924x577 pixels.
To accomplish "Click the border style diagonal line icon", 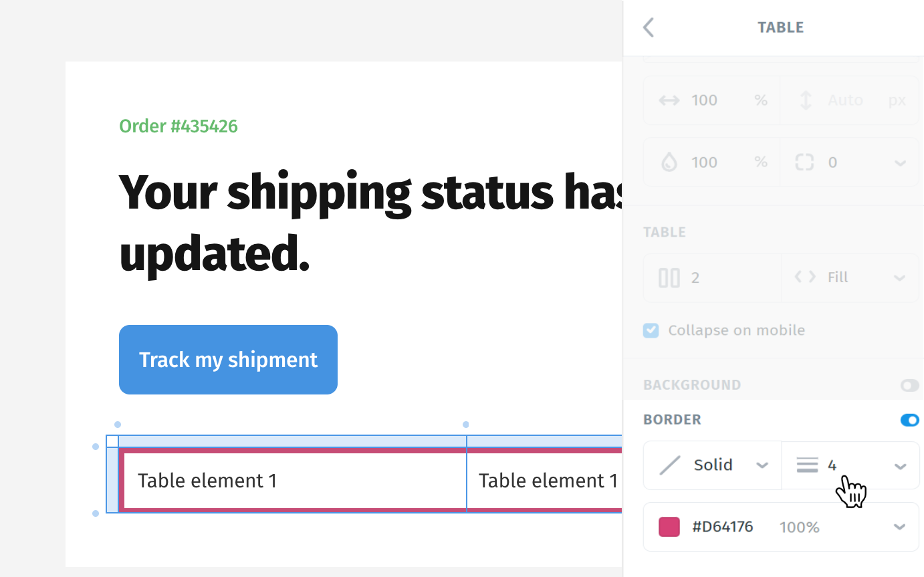I will pos(669,465).
